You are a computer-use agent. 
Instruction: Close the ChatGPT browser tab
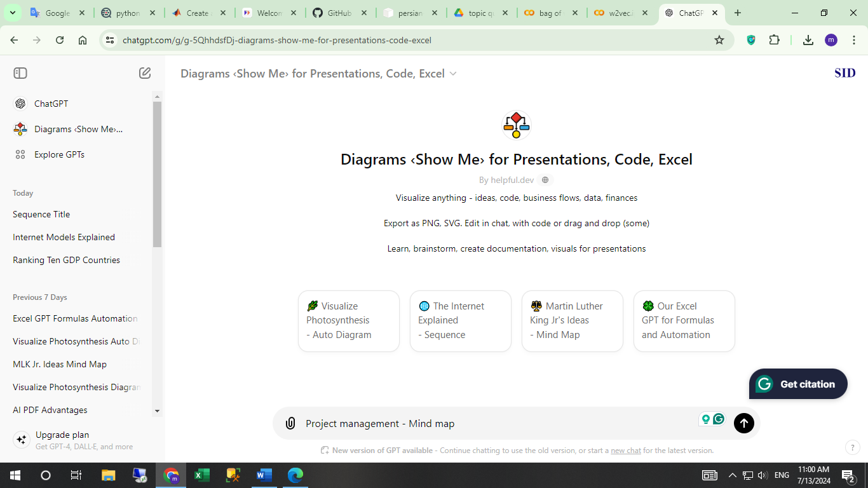[x=715, y=13]
